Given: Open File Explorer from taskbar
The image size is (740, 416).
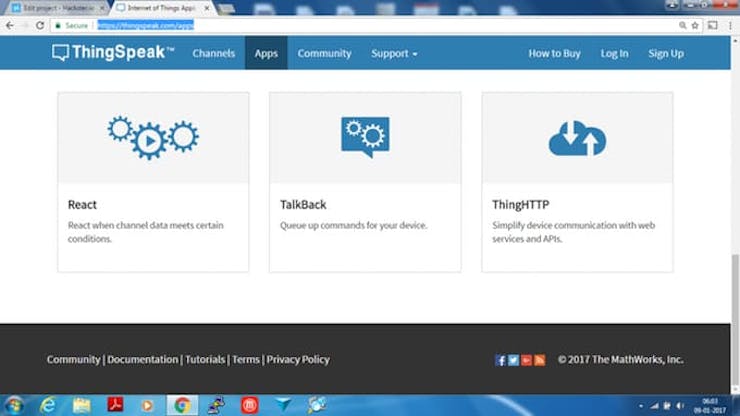Looking at the screenshot, I should pyautogui.click(x=82, y=405).
